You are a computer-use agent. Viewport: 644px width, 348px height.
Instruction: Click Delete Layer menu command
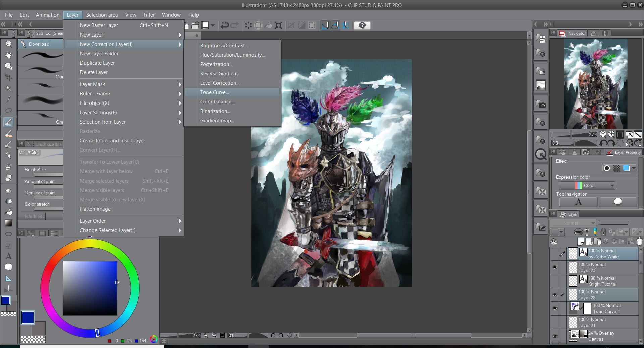coord(124,72)
